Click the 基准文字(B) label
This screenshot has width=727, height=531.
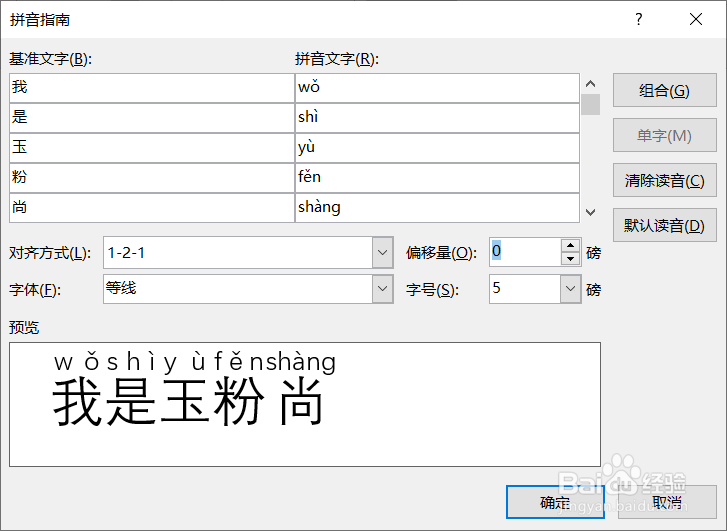click(51, 59)
